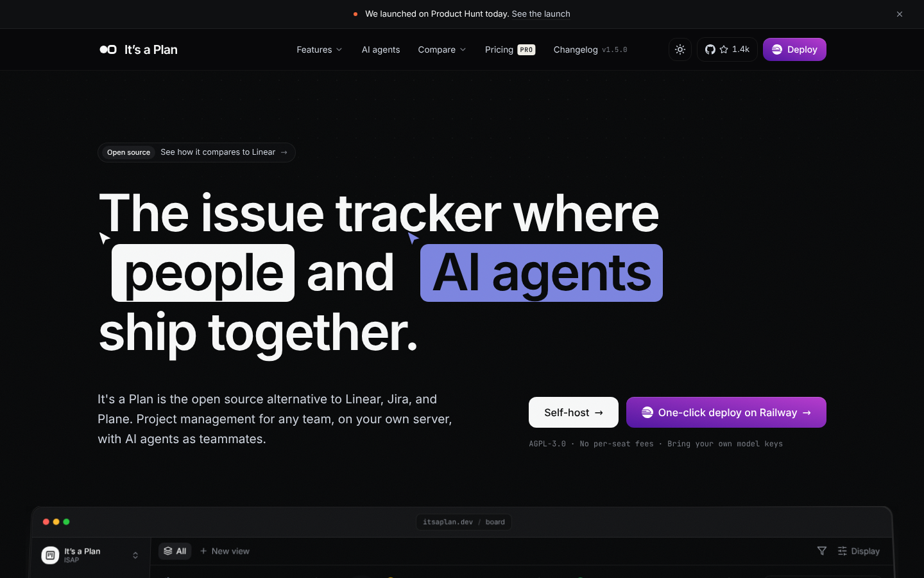The height and width of the screenshot is (578, 924).
Task: Click the Self-host button
Action: coord(574,412)
